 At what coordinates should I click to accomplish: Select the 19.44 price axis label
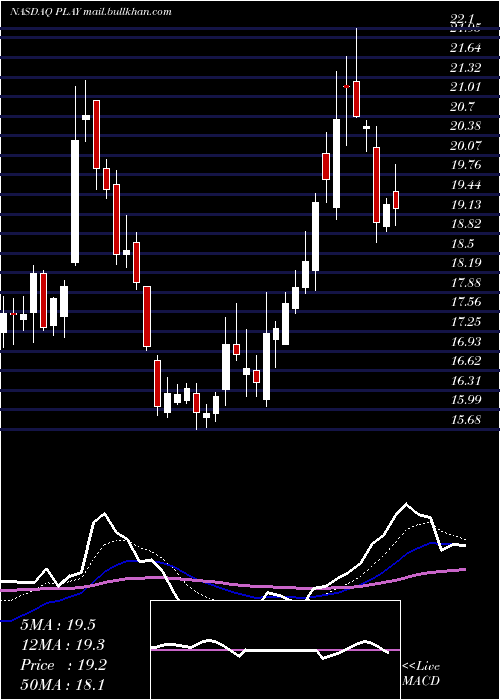[x=466, y=185]
